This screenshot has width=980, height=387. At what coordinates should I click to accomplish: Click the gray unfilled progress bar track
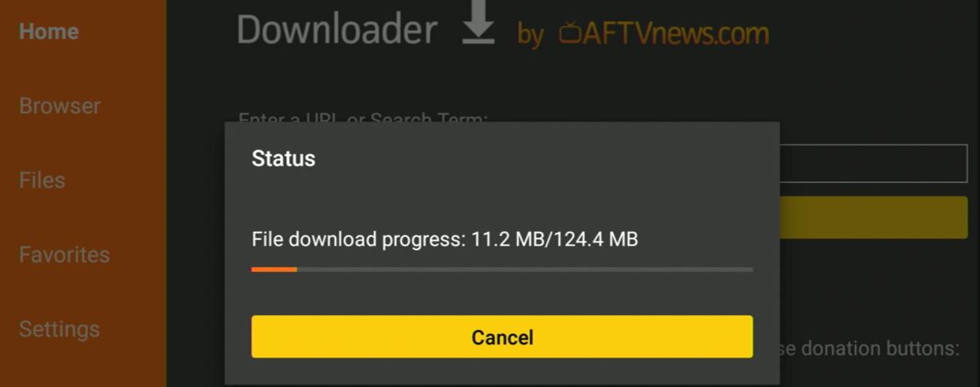tap(525, 269)
